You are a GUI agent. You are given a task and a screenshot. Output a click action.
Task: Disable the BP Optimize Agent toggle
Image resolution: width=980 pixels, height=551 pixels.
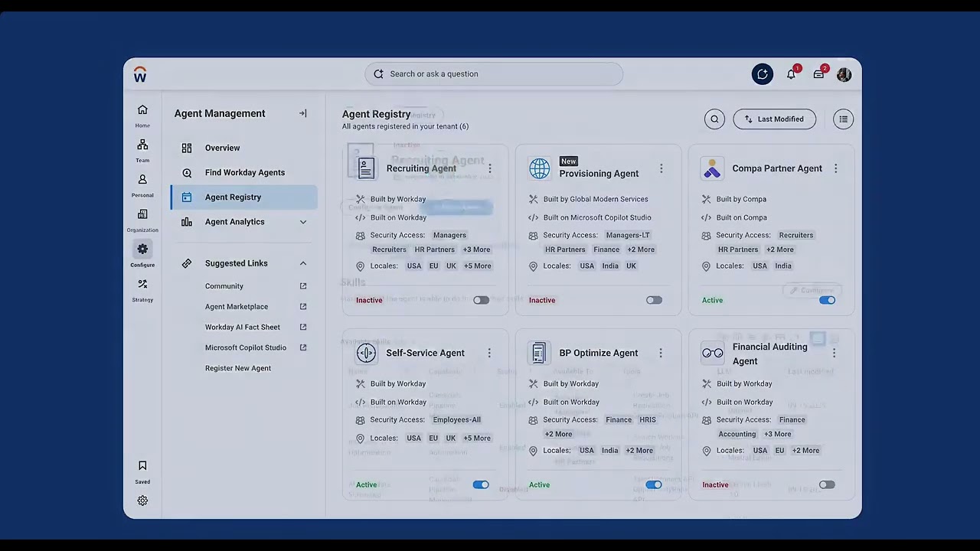coord(654,484)
